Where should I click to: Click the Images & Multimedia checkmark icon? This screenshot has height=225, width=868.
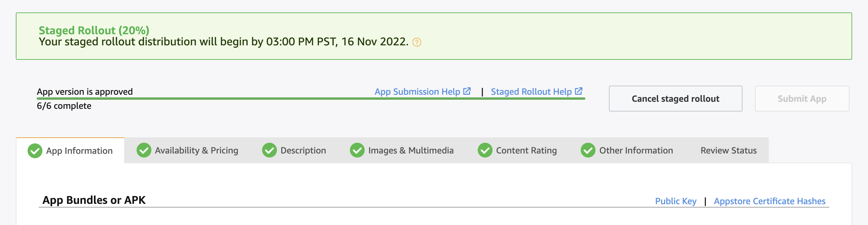[x=357, y=150]
